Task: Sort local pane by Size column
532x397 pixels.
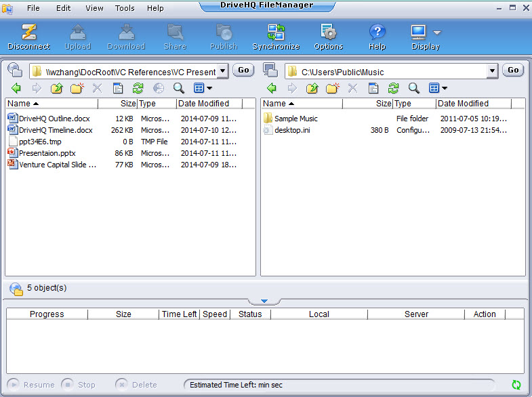Action: coord(367,104)
